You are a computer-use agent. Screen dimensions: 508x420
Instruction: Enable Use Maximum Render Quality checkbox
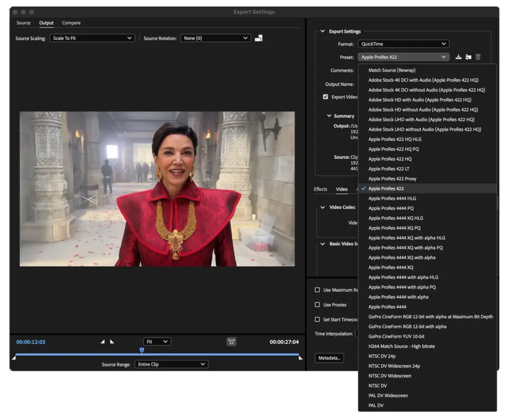click(x=317, y=289)
